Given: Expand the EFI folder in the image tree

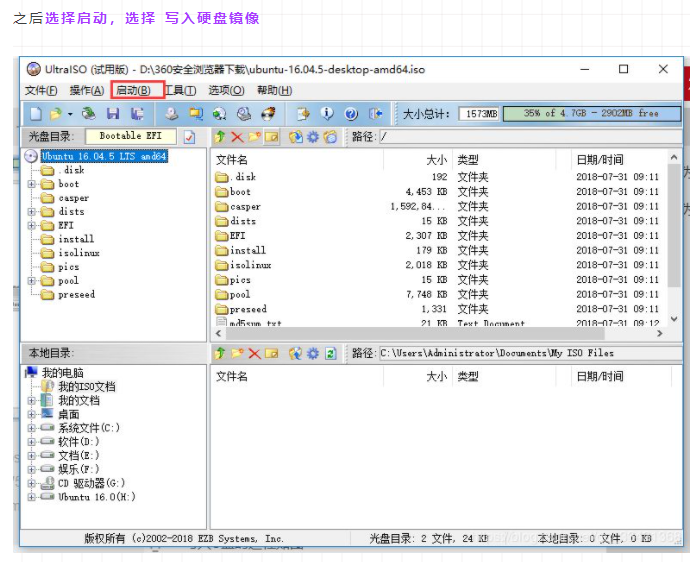Looking at the screenshot, I should [32, 225].
